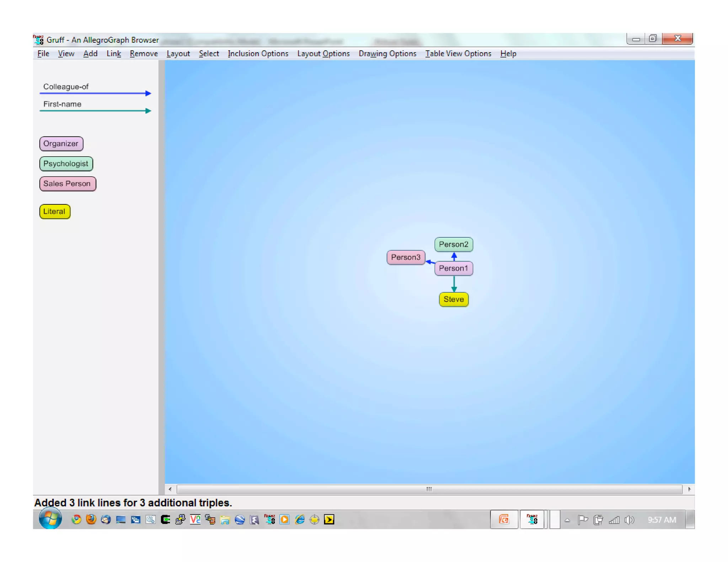Open Chrome from the taskbar
The height and width of the screenshot is (562, 728).
(x=76, y=520)
